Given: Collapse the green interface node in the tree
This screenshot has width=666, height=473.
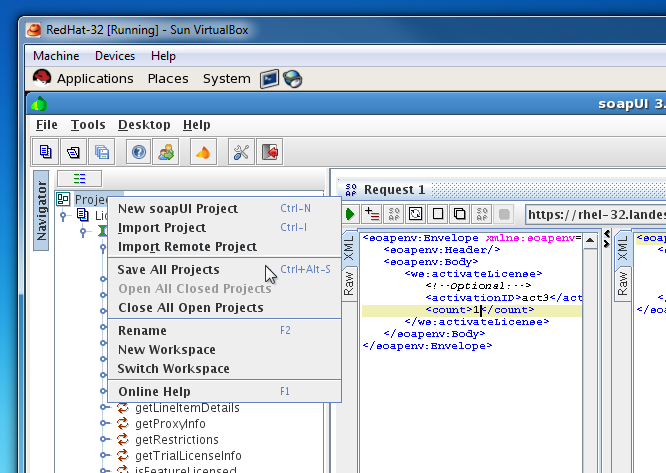Looking at the screenshot, I should 83,232.
